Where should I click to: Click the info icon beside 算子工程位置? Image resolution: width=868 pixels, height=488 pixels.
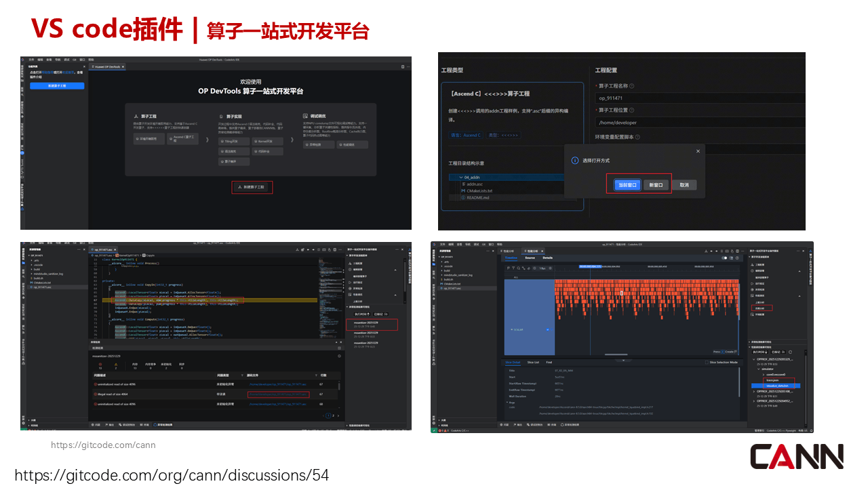(x=631, y=110)
